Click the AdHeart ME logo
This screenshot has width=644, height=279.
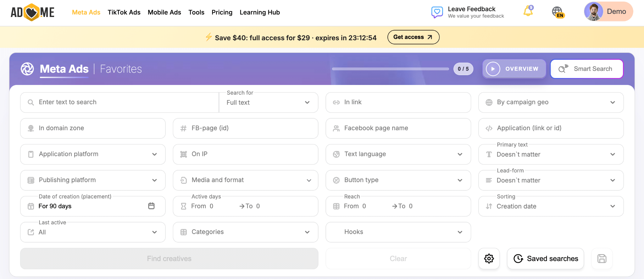coord(32,12)
